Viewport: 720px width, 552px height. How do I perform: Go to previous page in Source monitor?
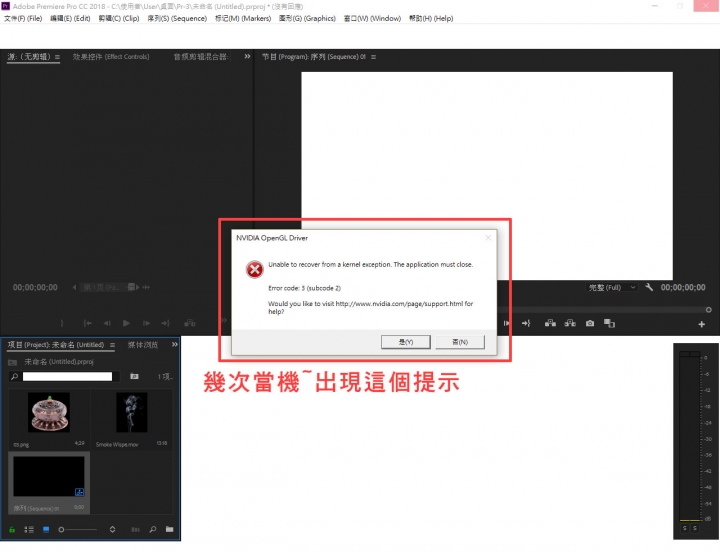(x=74, y=287)
